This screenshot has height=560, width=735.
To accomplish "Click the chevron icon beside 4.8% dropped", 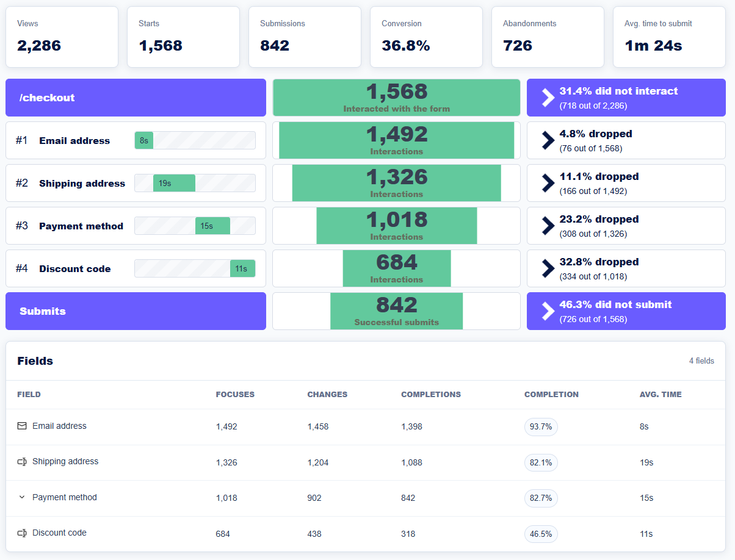I will click(x=548, y=140).
